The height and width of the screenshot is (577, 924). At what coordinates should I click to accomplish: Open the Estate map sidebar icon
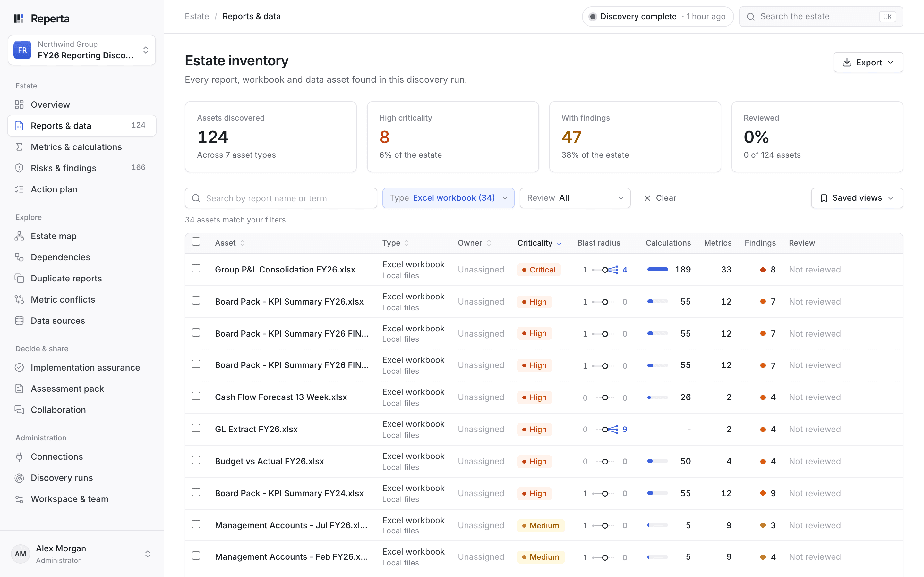pos(19,236)
